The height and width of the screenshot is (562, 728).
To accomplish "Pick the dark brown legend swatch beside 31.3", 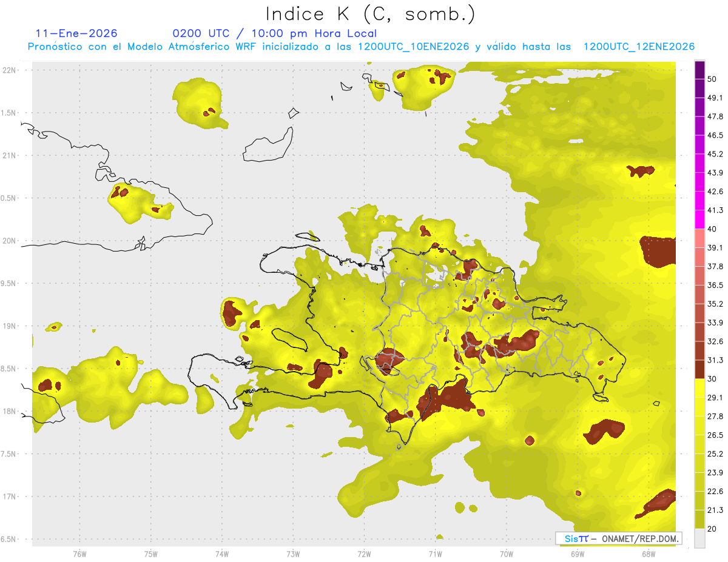I will point(699,369).
